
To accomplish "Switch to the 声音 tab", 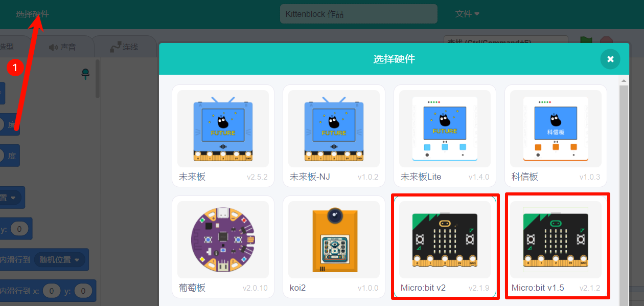I will tap(63, 47).
